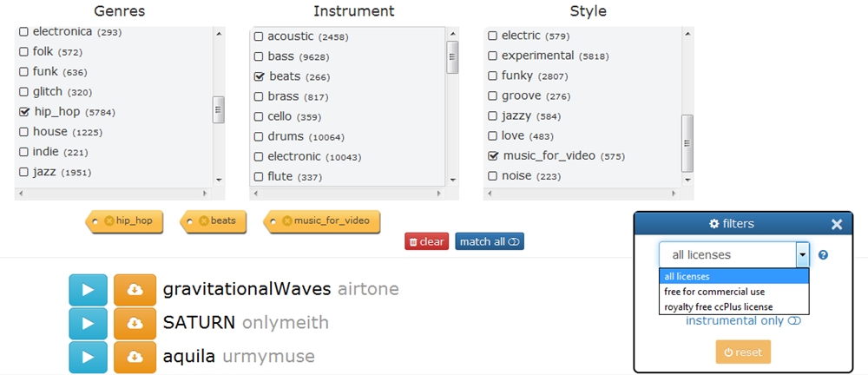Remove the hip_hop tag
Viewport: 868px width, 375px height.
coord(108,221)
